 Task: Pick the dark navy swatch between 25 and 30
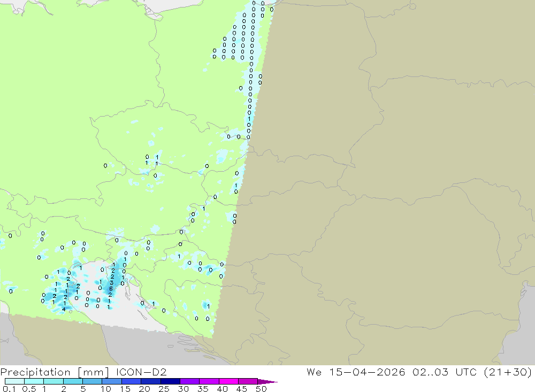tap(170, 381)
